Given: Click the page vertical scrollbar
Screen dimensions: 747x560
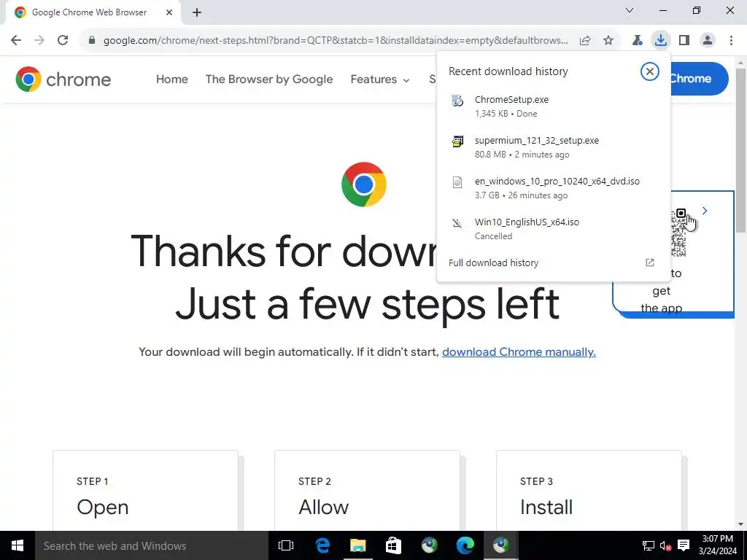Looking at the screenshot, I should point(741,150).
